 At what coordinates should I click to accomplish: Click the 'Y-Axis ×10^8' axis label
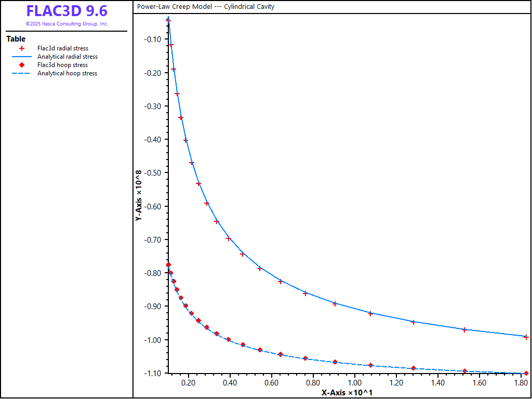click(139, 195)
